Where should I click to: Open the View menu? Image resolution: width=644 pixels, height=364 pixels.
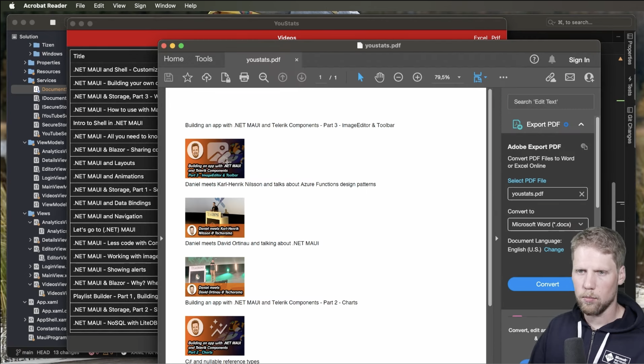[119, 5]
